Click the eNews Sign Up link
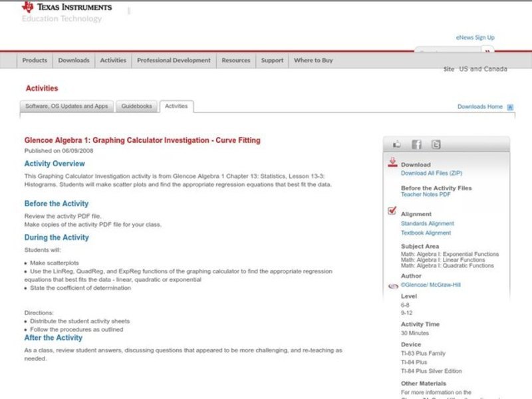 [475, 38]
